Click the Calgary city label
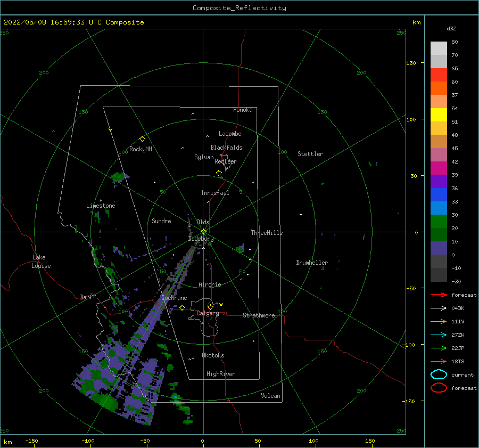This screenshot has width=479, height=448. [208, 313]
